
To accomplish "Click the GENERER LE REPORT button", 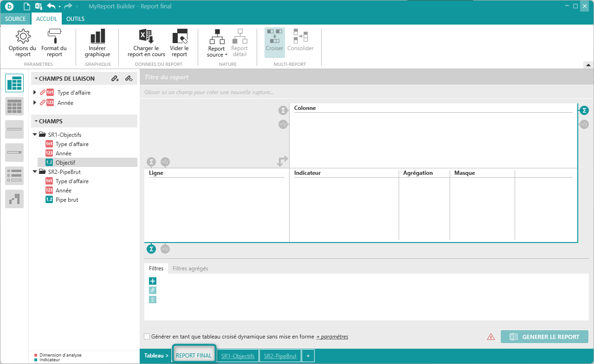I will [544, 337].
